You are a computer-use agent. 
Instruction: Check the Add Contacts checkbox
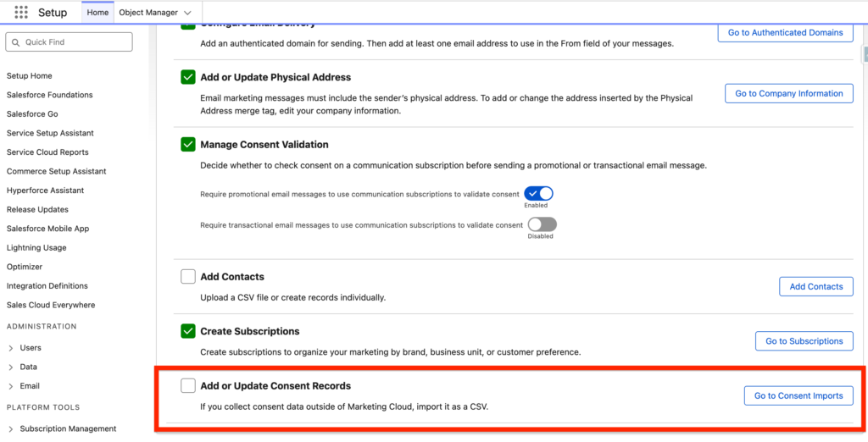[x=188, y=277]
